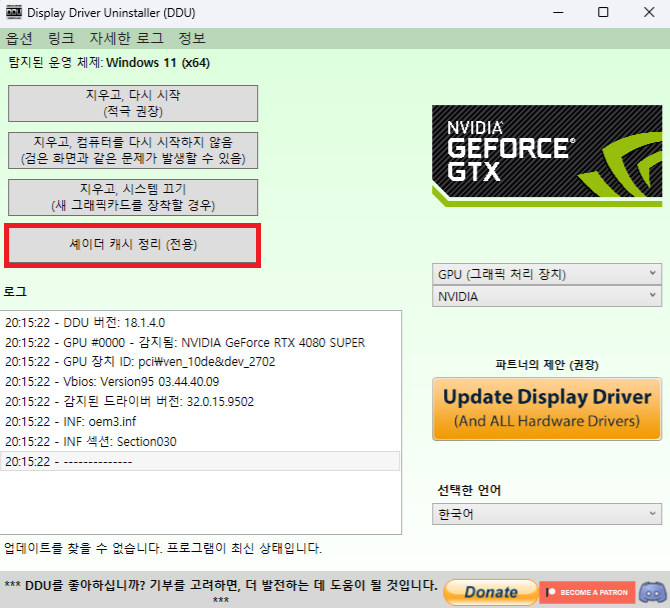Screen dimensions: 670x608
Task: Click the Donate button
Action: 491,592
